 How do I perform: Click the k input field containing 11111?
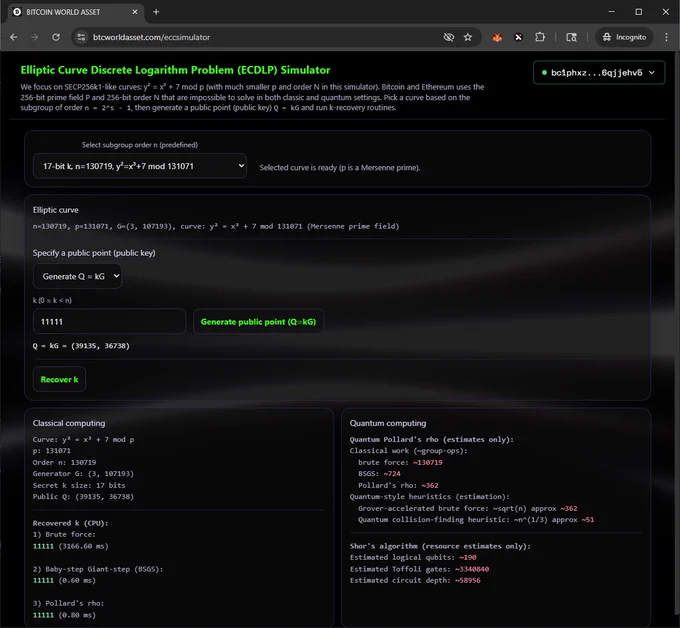point(109,321)
